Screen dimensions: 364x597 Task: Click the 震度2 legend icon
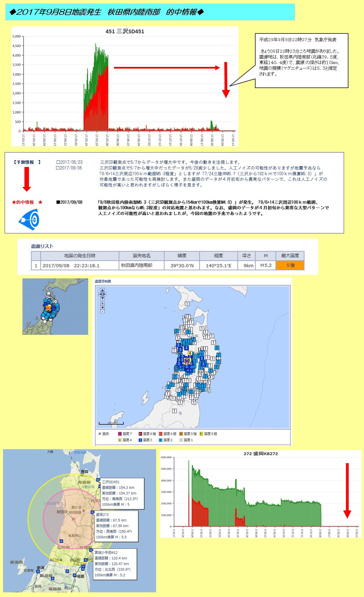tap(161, 440)
